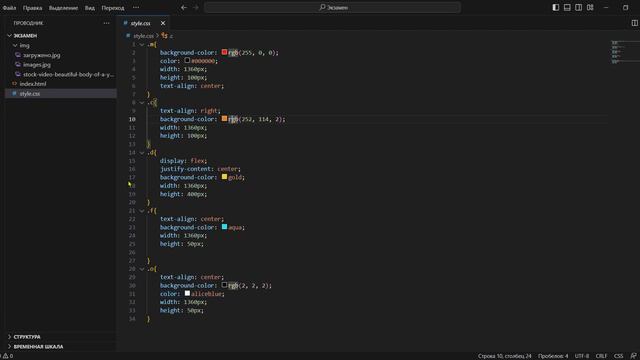Open color picker for red rgb(255, 0, 0)
Screen dimensions: 640x360
[x=224, y=52]
